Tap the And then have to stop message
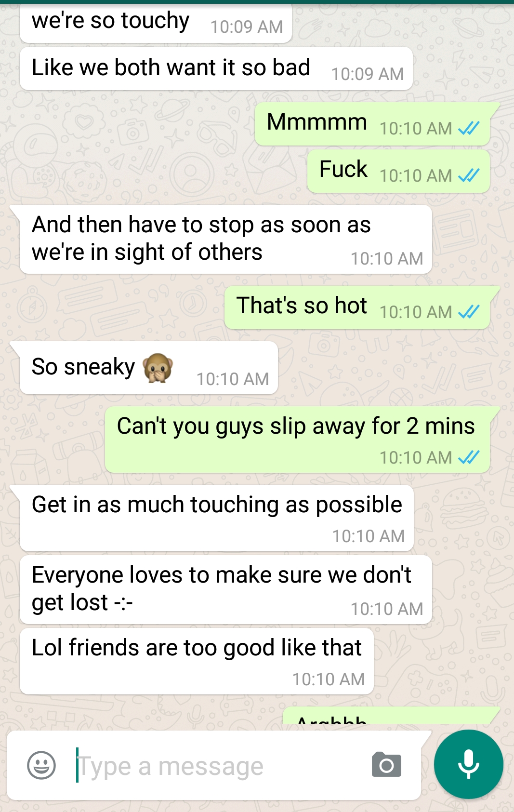 (225, 240)
